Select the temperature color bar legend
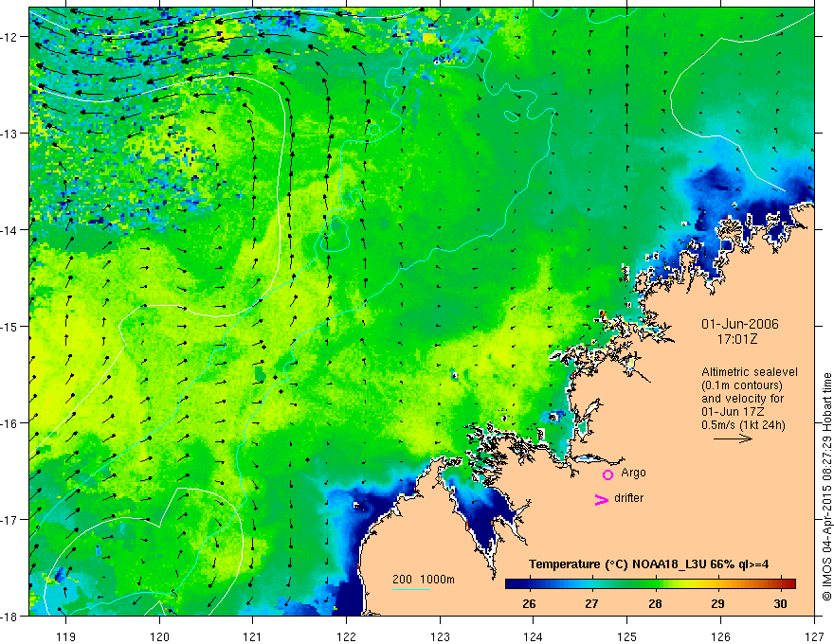Screen dimensions: 834x644 tap(650, 583)
